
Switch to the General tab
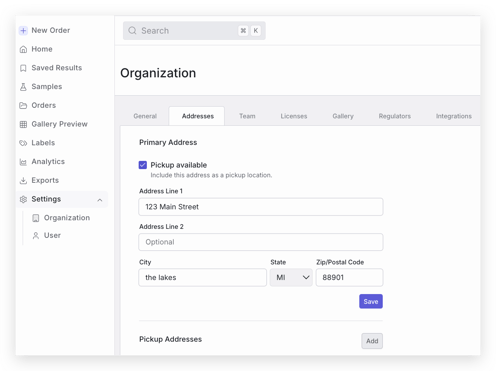145,116
